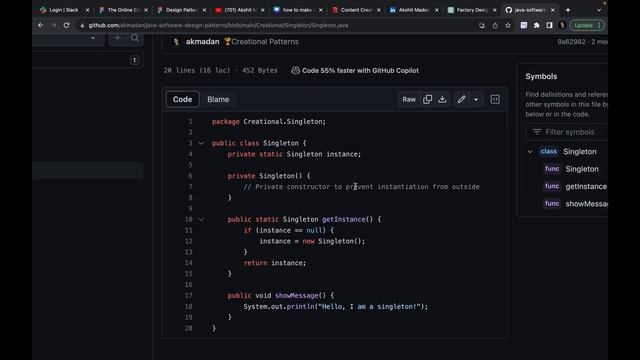Image resolution: width=640 pixels, height=360 pixels.
Task: Share this page icon in toolbar
Action: [495, 25]
